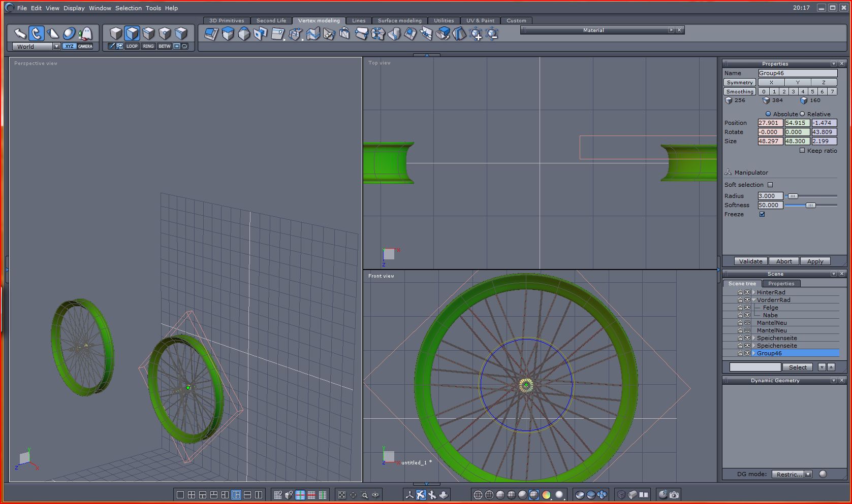
Task: Enable the Soft selection checkbox
Action: tap(770, 185)
